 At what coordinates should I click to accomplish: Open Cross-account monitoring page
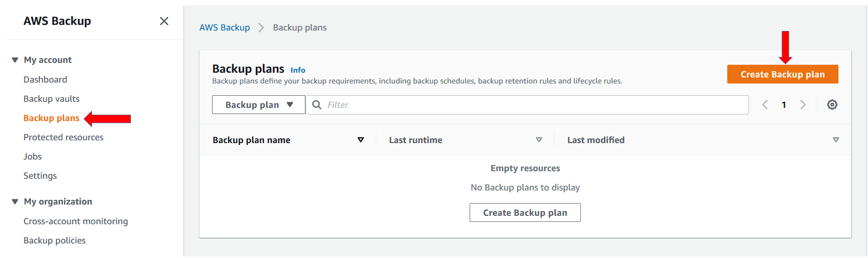[76, 221]
